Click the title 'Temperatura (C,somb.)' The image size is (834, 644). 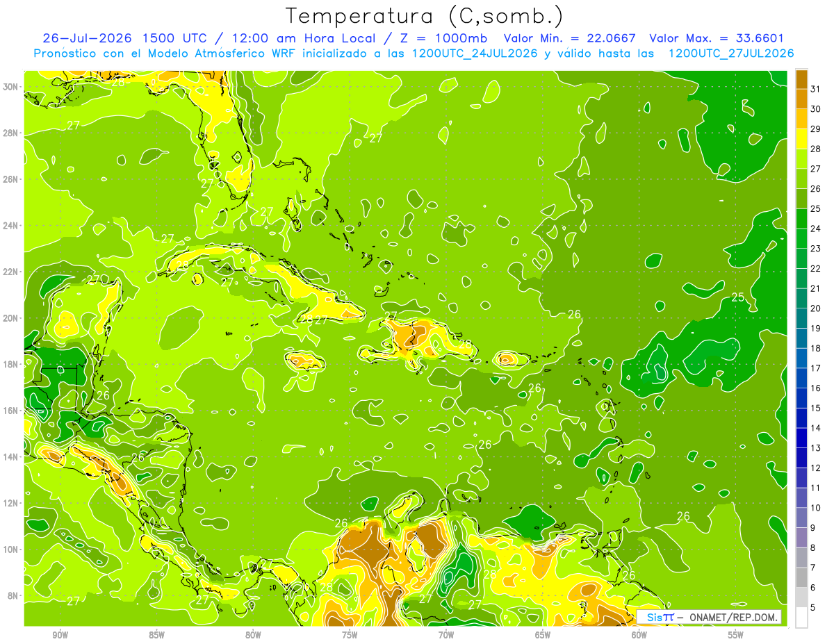click(424, 16)
